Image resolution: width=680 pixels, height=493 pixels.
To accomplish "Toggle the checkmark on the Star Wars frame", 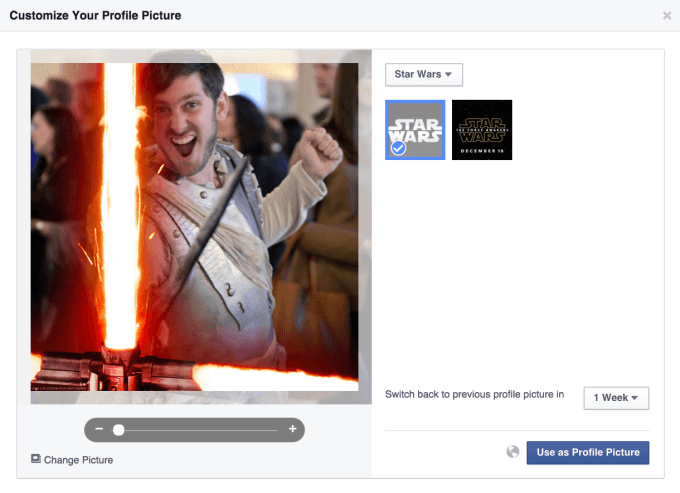I will click(x=398, y=148).
